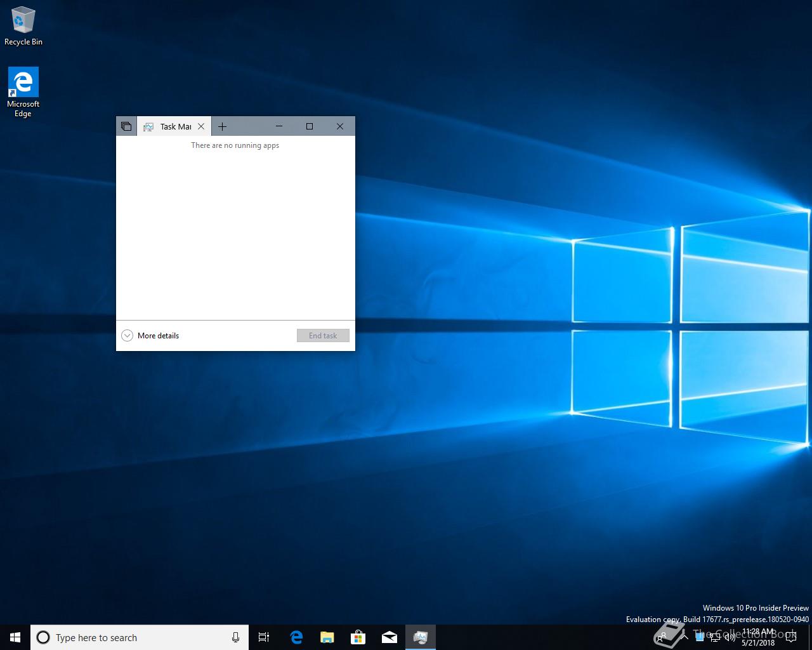Open the volume control tray icon
The image size is (812, 650).
tap(730, 637)
